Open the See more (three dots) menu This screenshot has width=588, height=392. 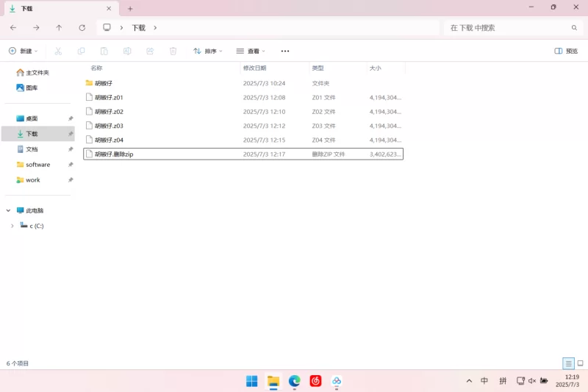tap(285, 51)
